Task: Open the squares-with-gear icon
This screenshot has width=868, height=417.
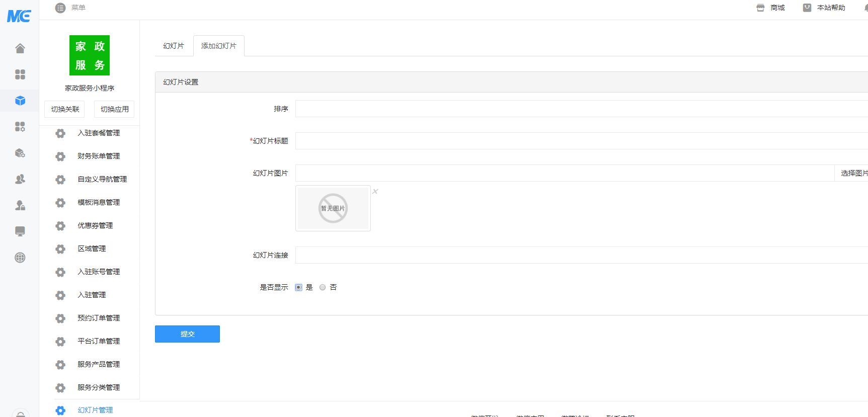Action: click(x=20, y=127)
